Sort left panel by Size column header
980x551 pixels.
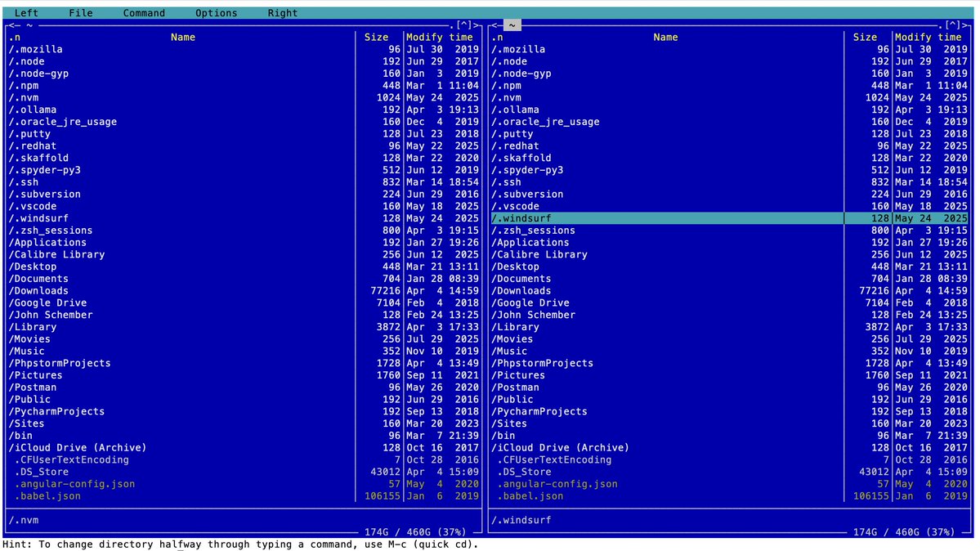click(x=376, y=38)
